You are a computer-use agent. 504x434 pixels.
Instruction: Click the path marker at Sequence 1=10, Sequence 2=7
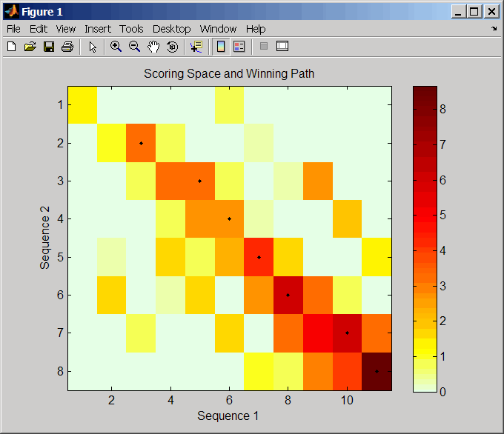(x=347, y=333)
